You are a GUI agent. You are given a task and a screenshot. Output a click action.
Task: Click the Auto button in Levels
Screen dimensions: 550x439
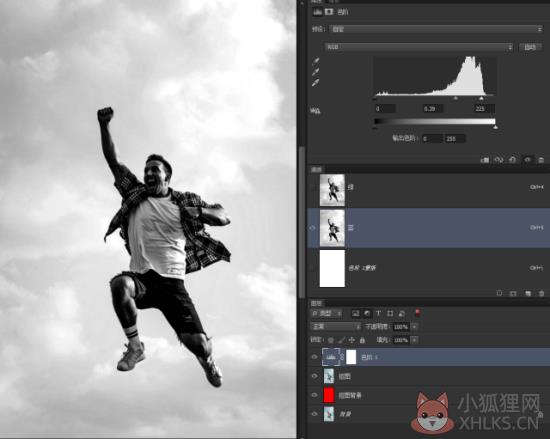(x=530, y=47)
